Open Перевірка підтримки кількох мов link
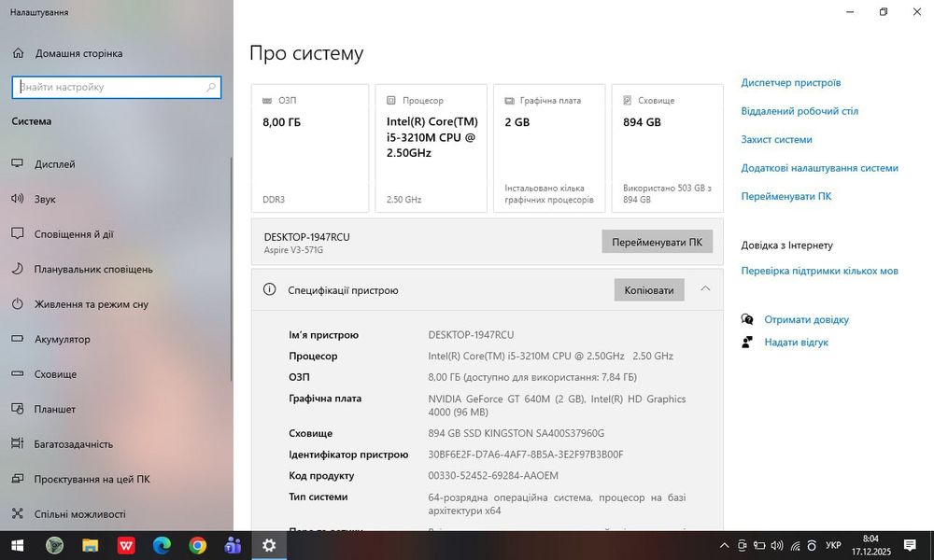Image resolution: width=934 pixels, height=560 pixels. click(x=820, y=271)
